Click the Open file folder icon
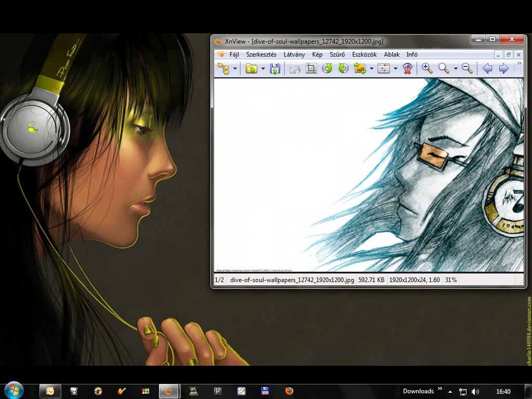532x399 pixels. click(251, 69)
